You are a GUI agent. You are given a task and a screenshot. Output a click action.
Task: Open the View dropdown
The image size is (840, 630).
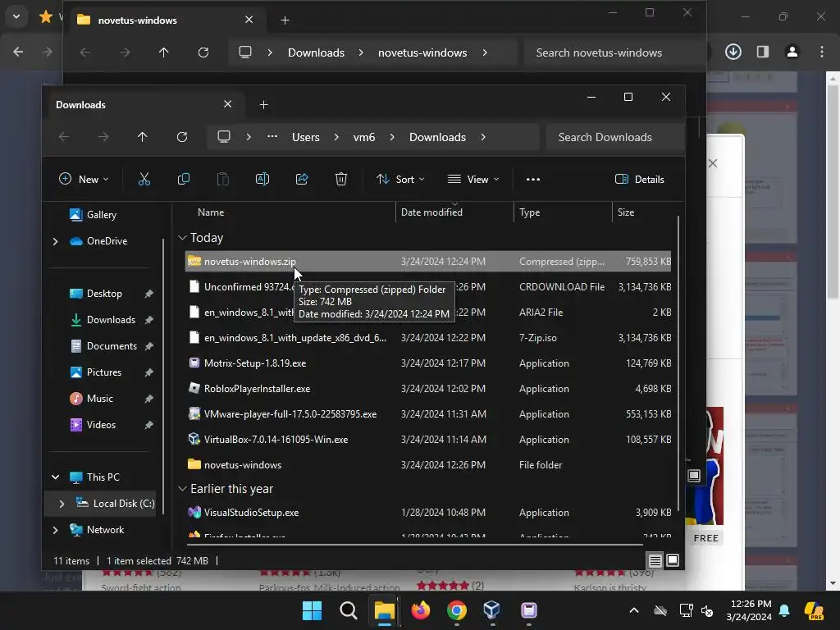473,180
